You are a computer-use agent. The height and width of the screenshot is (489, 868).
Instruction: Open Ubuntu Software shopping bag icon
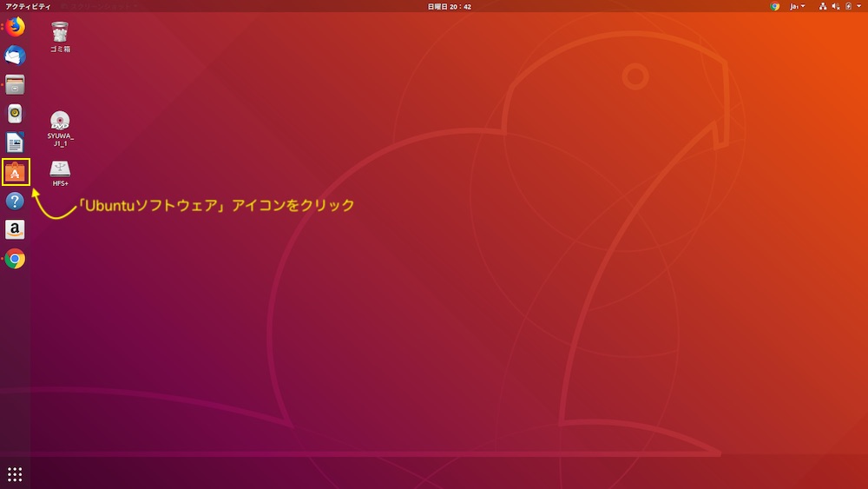15,172
